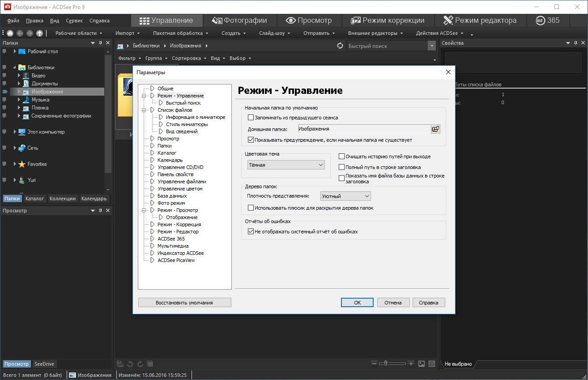This screenshot has width=588, height=380.
Task: Switch to Фотографии mode tab
Action: pos(239,21)
